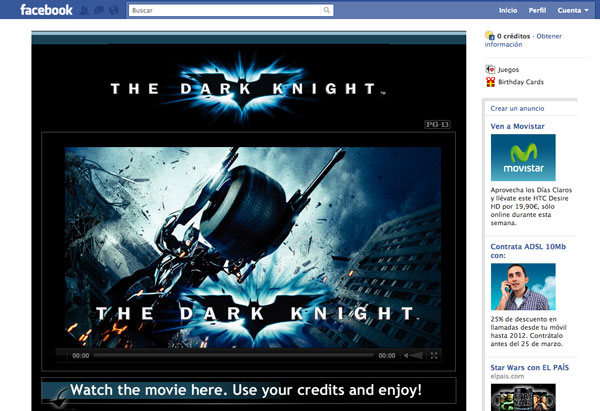Click the PG-13 rating badge

(x=437, y=124)
